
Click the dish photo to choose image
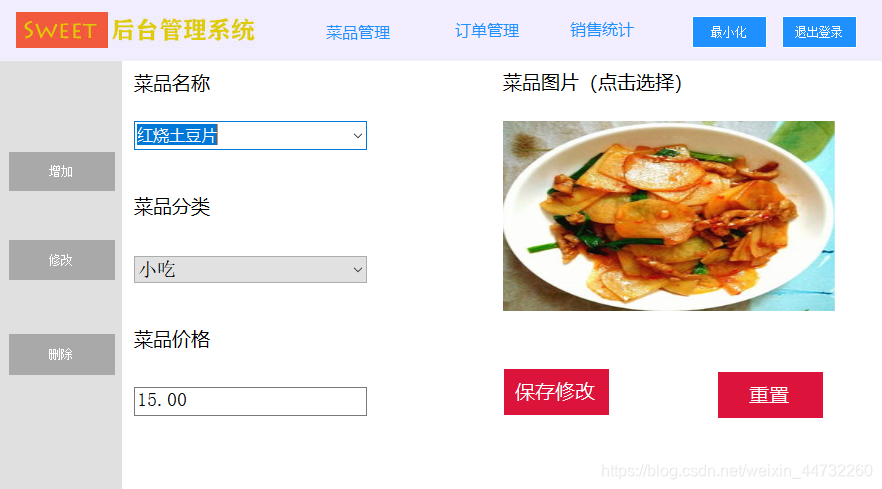pyautogui.click(x=669, y=216)
